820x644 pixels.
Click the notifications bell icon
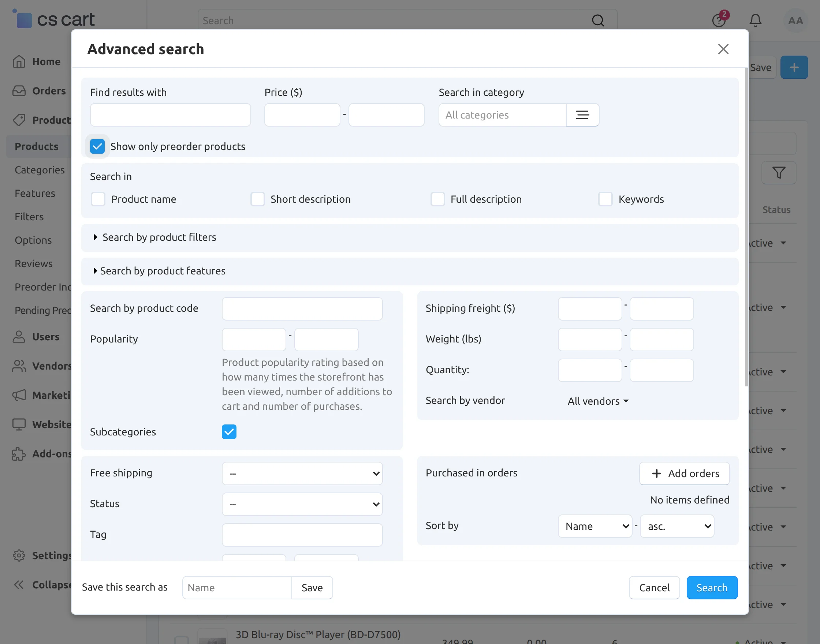click(755, 20)
